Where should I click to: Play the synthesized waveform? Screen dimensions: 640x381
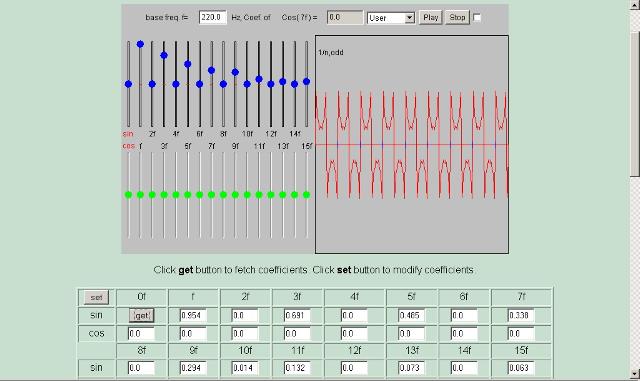tap(431, 18)
